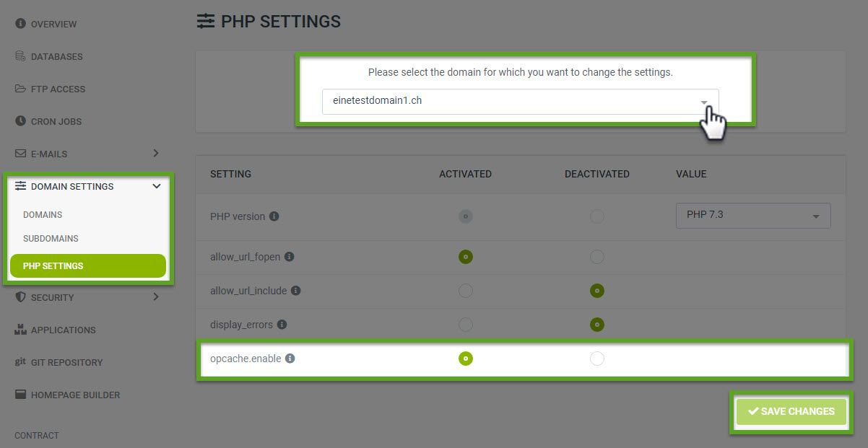The height and width of the screenshot is (448, 868).
Task: Click the Applications blocks icon
Action: point(21,330)
